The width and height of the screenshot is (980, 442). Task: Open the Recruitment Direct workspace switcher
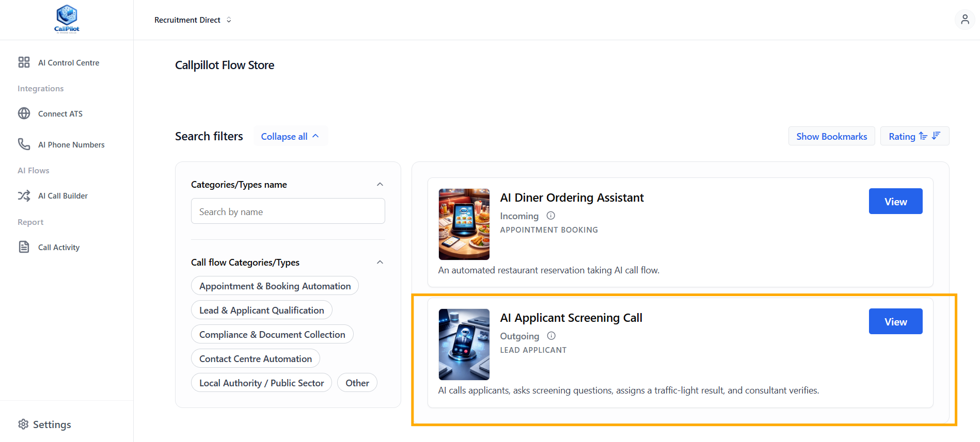click(193, 20)
